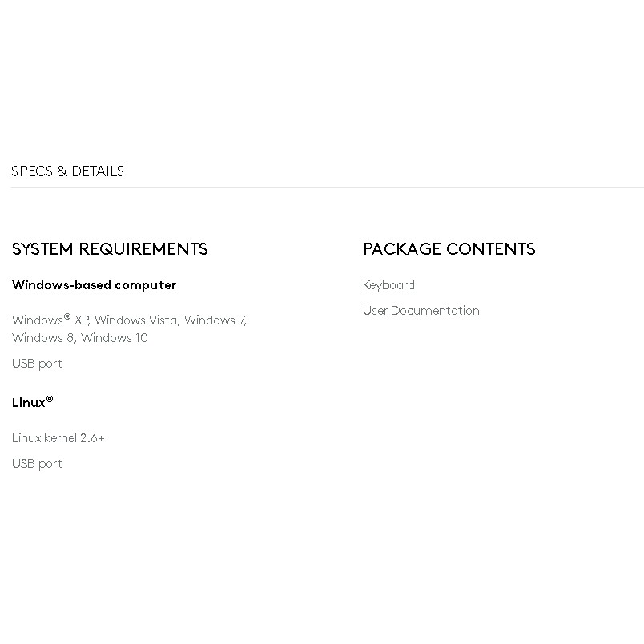Click the word SPECS in the header
The width and height of the screenshot is (644, 644).
[32, 171]
